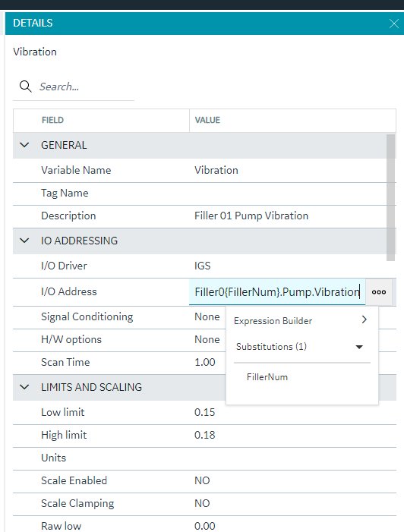Click the Variable Name value Vibration
The image size is (404, 532).
click(216, 170)
